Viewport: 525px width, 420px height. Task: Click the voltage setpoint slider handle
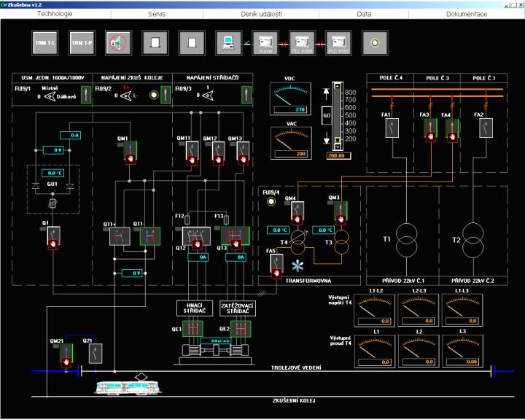[x=337, y=140]
